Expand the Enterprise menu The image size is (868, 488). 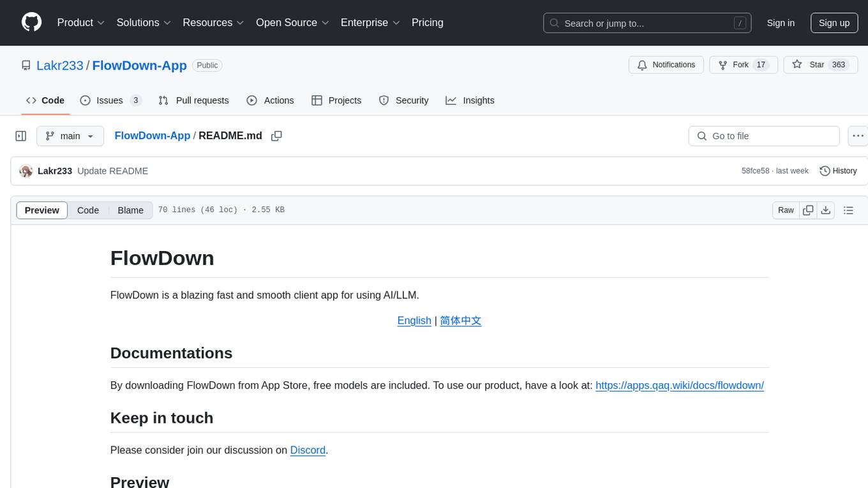tap(371, 22)
